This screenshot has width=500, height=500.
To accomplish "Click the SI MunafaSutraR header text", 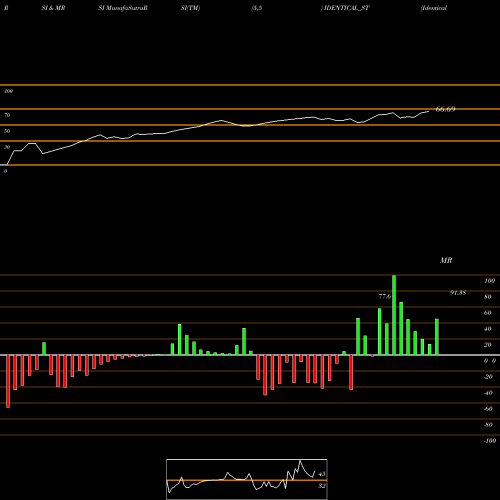I will (123, 8).
